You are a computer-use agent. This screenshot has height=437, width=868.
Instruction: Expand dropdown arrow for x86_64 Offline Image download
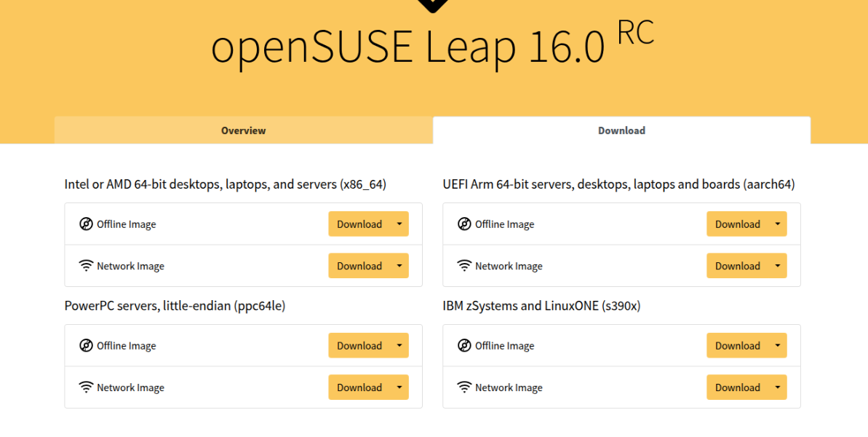tap(399, 224)
